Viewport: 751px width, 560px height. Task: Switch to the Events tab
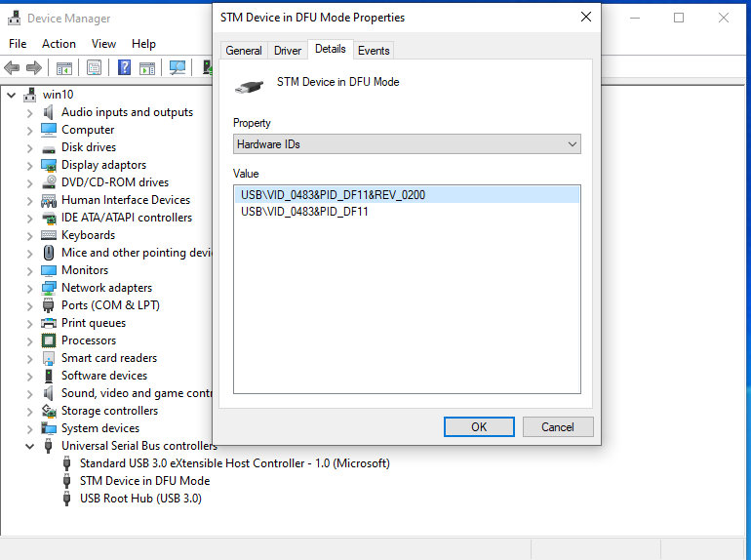click(374, 51)
